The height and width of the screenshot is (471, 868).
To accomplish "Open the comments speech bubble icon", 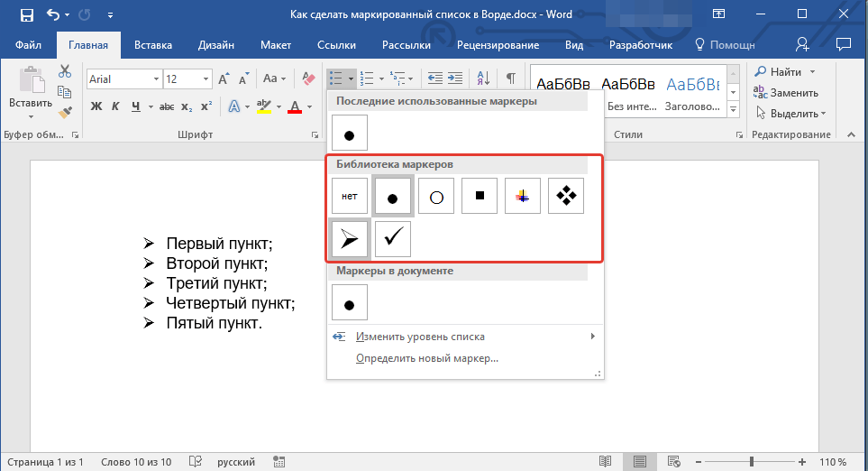I will (x=844, y=45).
